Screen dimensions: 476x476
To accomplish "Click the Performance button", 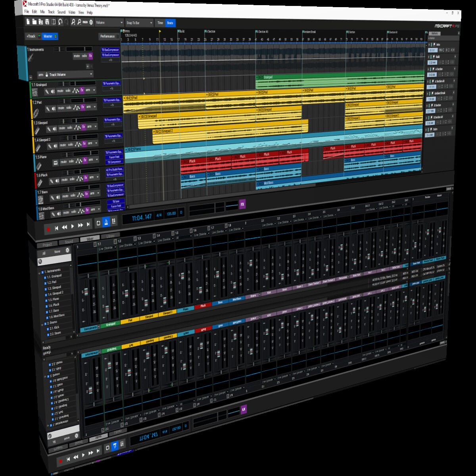I will tap(107, 36).
